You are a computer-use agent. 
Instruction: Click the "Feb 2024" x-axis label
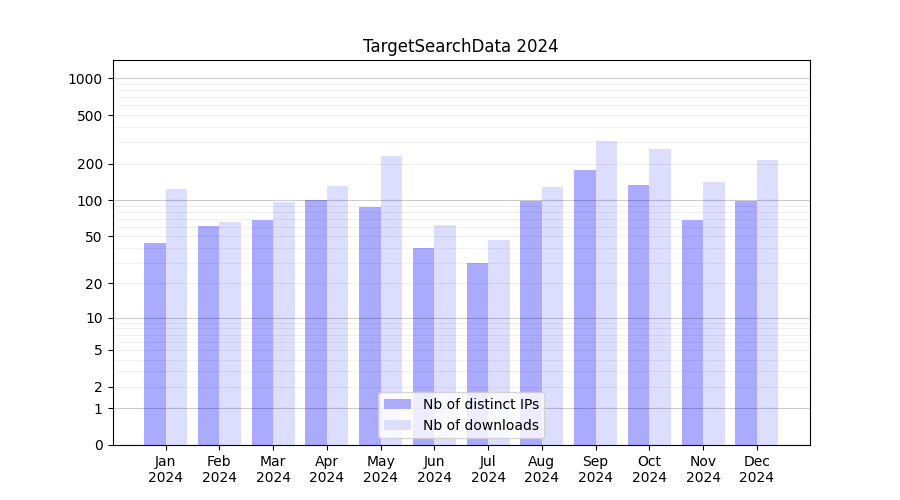point(219,469)
